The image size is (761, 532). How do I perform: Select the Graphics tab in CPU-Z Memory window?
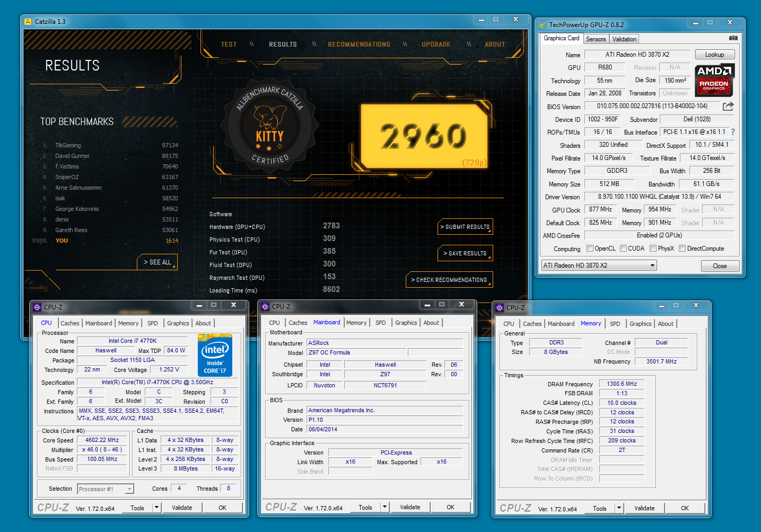point(641,324)
